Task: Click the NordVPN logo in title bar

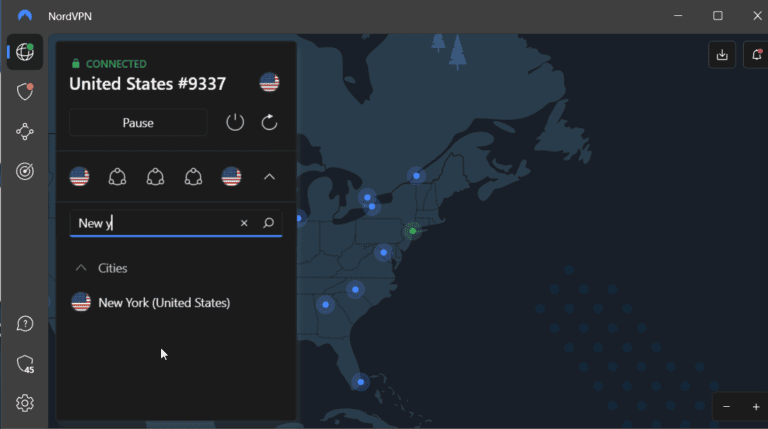Action: (24, 16)
